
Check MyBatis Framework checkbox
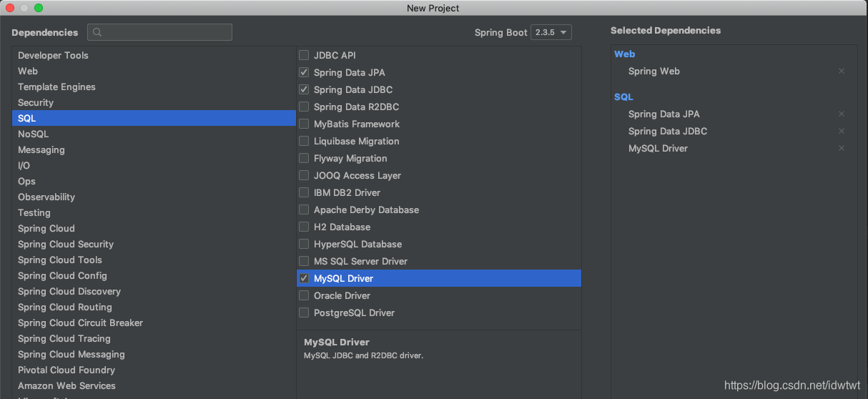pos(304,124)
